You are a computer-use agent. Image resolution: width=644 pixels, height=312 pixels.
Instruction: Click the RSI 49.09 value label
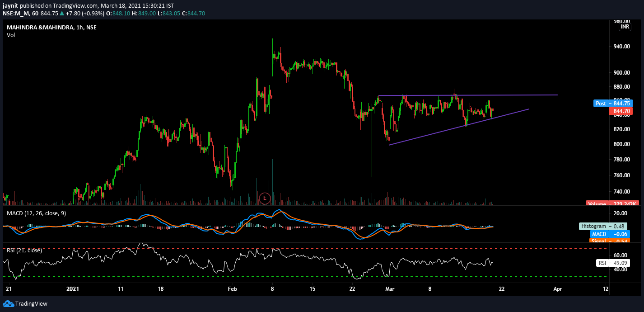click(x=614, y=262)
